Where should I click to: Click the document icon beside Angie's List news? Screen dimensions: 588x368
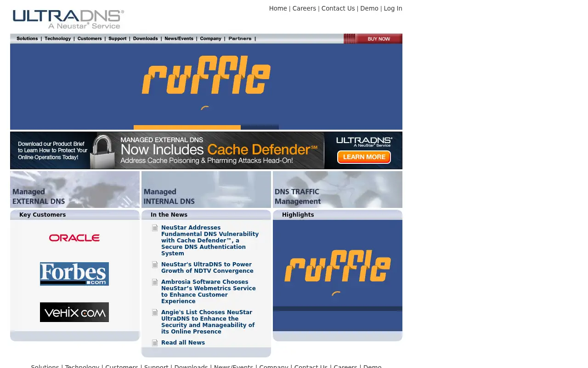(155, 313)
